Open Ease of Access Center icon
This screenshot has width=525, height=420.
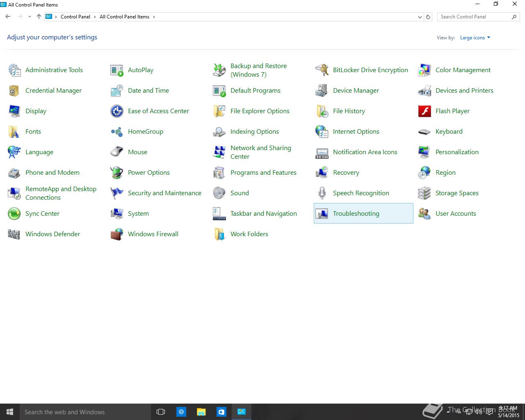[117, 111]
